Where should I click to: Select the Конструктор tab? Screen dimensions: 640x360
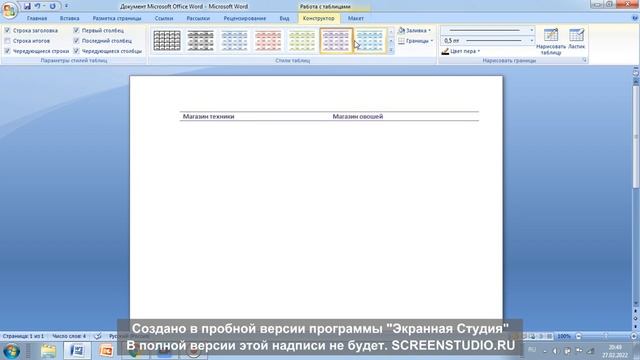(x=318, y=18)
